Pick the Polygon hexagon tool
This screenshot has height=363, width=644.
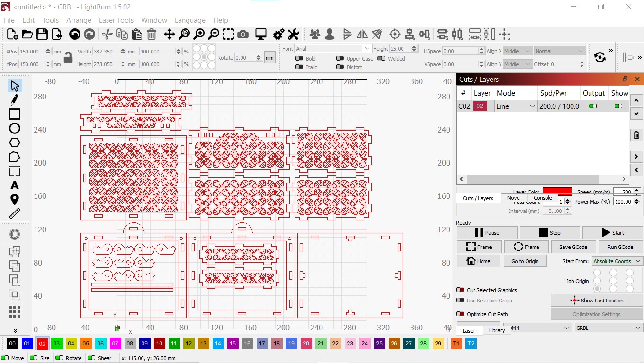tap(15, 142)
